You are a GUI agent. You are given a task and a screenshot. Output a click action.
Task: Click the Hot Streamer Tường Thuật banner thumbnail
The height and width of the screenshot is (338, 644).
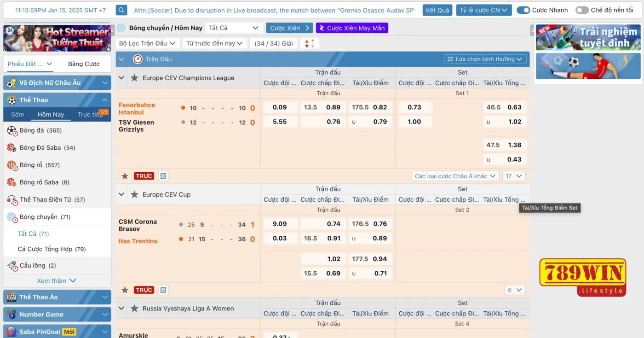[57, 38]
